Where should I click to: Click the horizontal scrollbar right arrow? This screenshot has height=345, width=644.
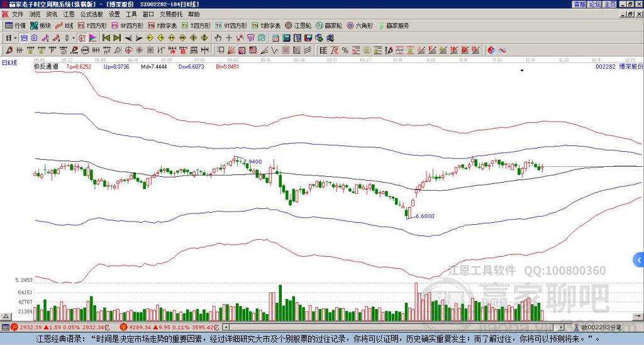tap(561, 327)
